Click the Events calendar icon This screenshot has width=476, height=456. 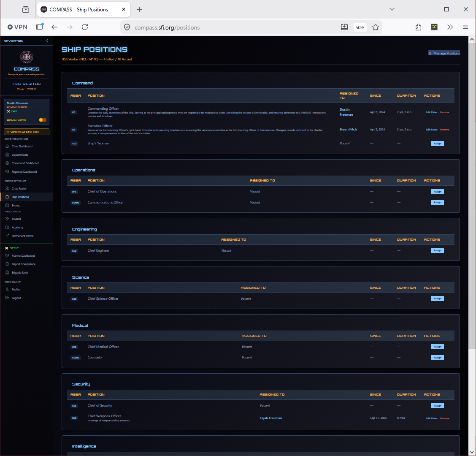tap(7, 205)
